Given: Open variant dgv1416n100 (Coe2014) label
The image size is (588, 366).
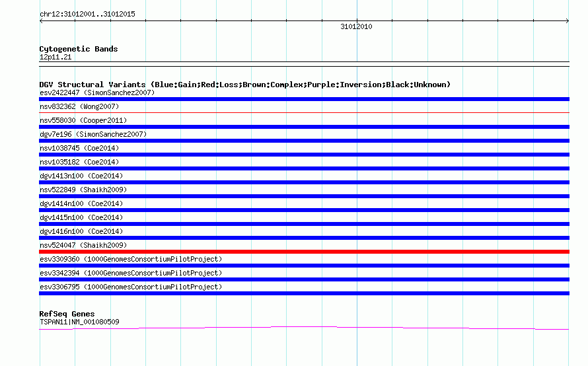Looking at the screenshot, I should [81, 231].
